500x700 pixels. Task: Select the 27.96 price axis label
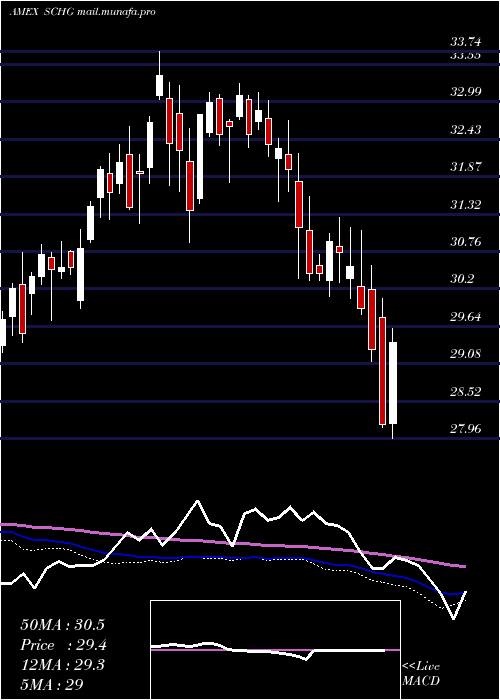click(x=466, y=429)
